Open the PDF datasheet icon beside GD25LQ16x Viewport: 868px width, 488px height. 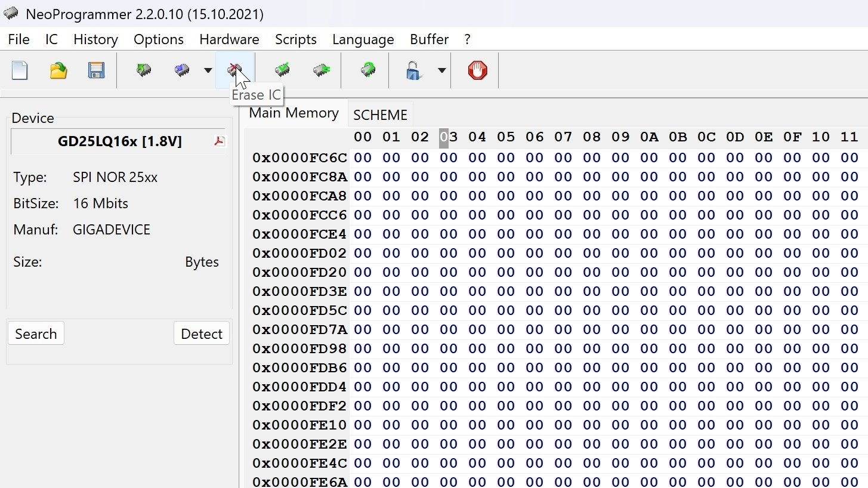tap(219, 141)
